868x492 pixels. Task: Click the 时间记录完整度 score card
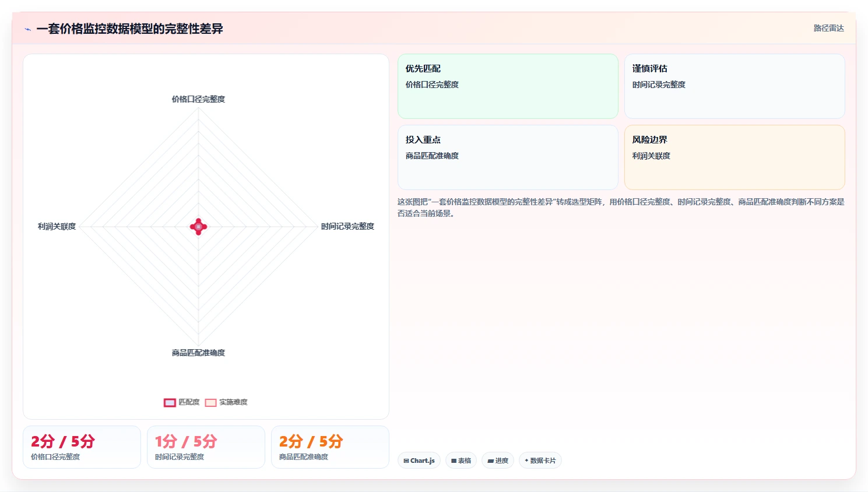pos(206,447)
